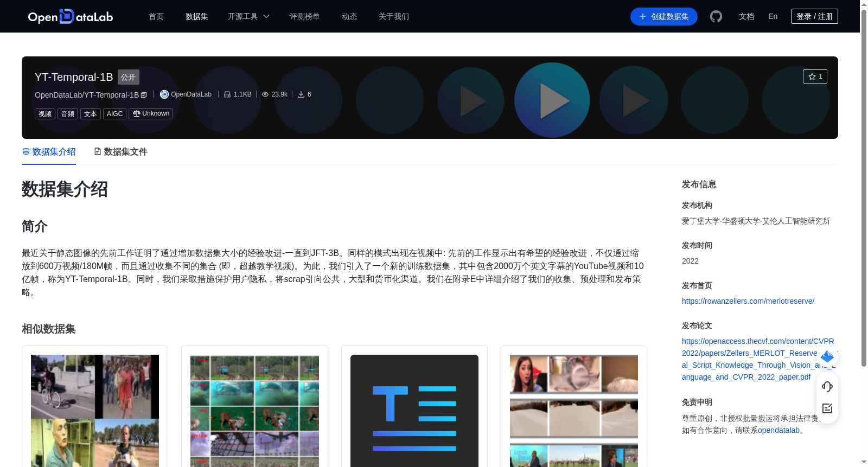Switch language to En
Viewport: 868px width, 467px height.
pos(773,16)
